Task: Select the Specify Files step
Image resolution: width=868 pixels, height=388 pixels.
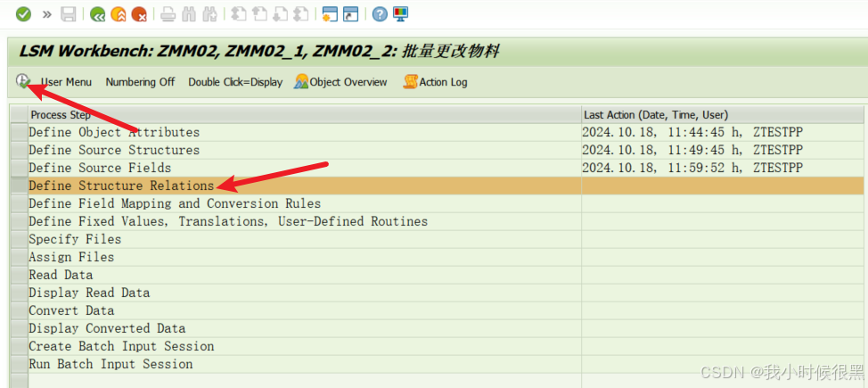Action: tap(305, 239)
